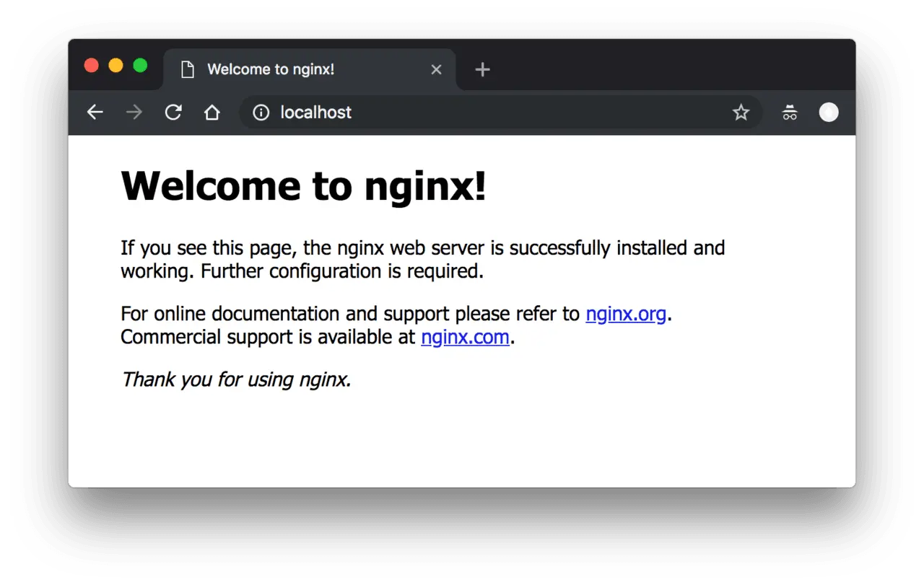Click the incognito spy icon

[x=790, y=113]
